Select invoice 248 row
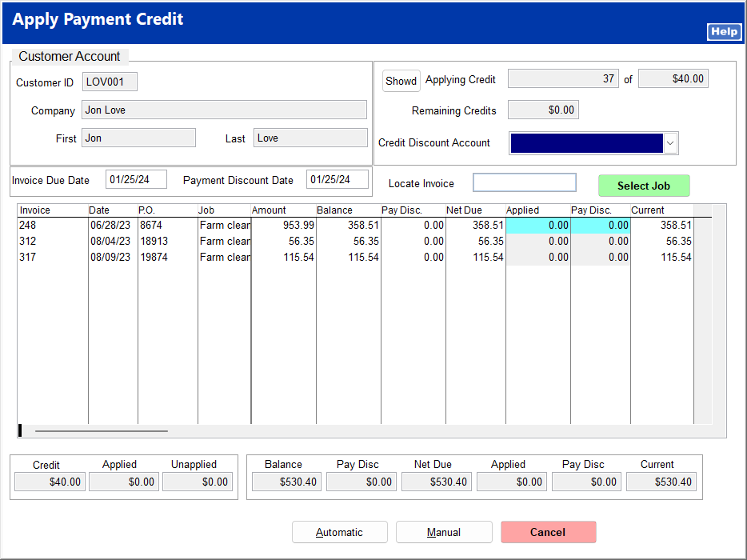The height and width of the screenshot is (560, 747). tap(52, 226)
